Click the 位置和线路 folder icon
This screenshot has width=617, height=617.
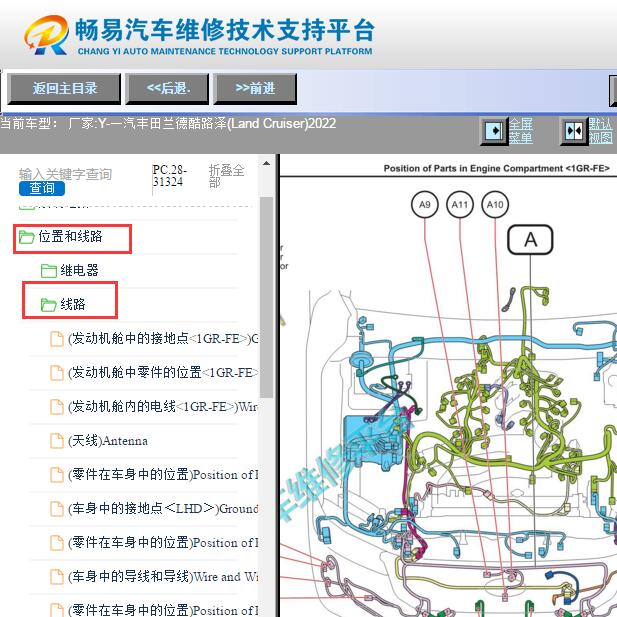[x=27, y=237]
